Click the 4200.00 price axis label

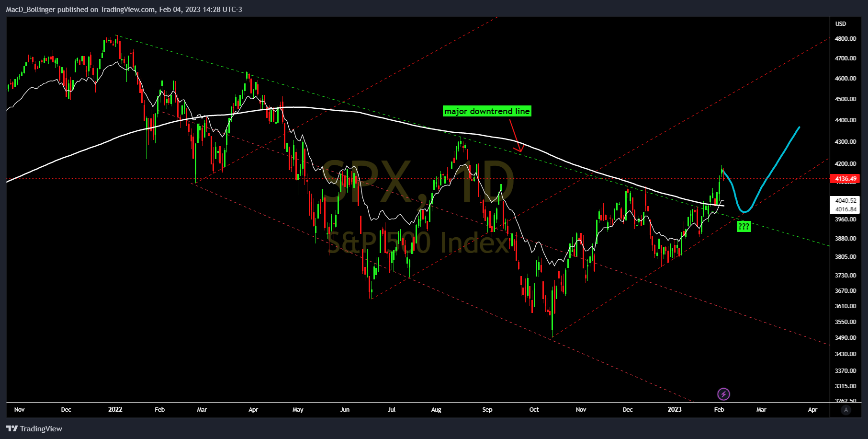click(x=845, y=163)
